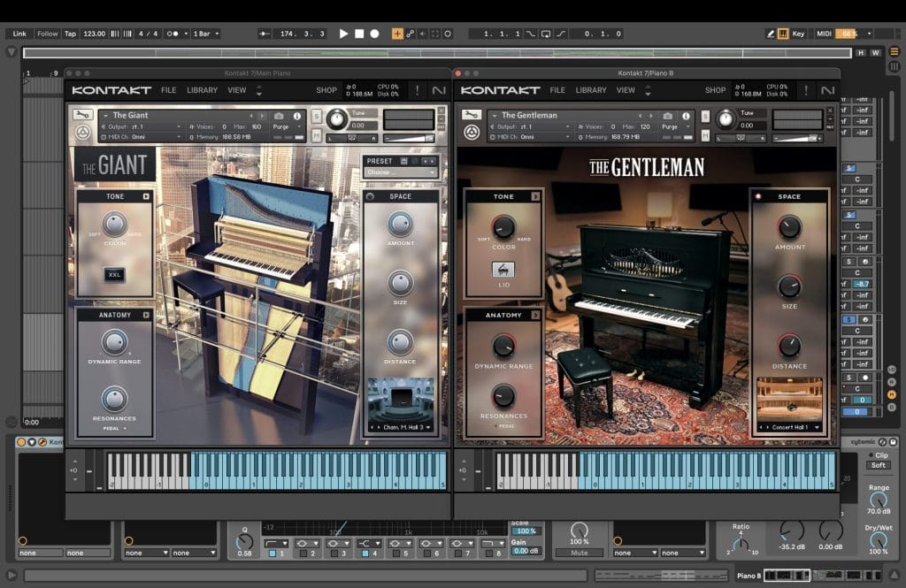Toggle the XXL button in The Giant

pyautogui.click(x=114, y=275)
